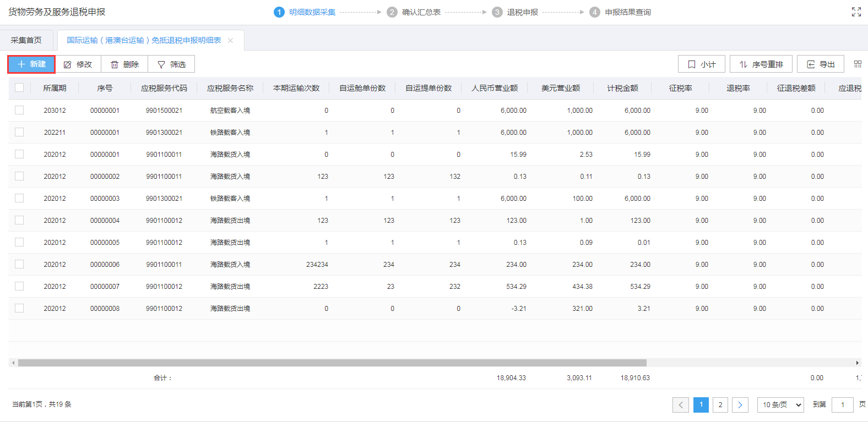This screenshot has width=868, height=422.
Task: Click the 小计 (Subtotal) button
Action: 701,64
